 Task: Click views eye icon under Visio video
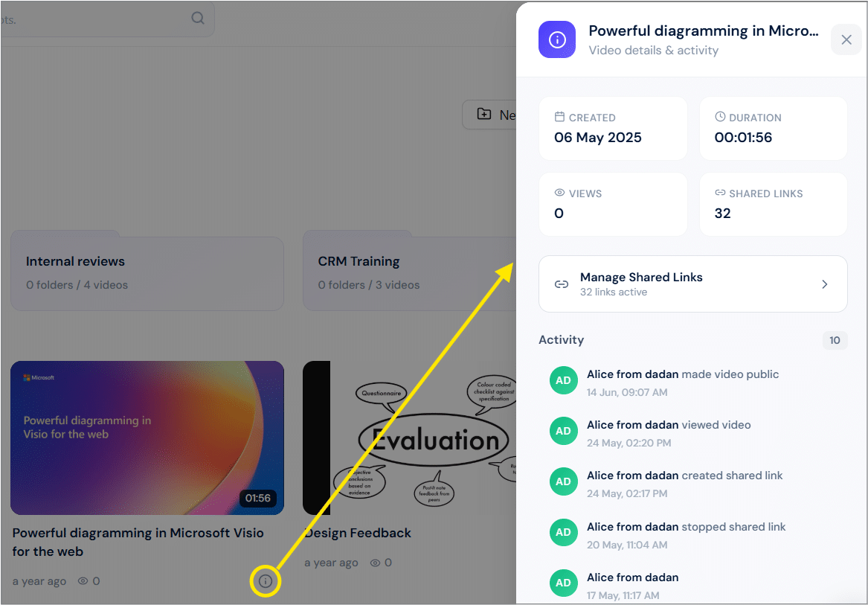pyautogui.click(x=83, y=580)
